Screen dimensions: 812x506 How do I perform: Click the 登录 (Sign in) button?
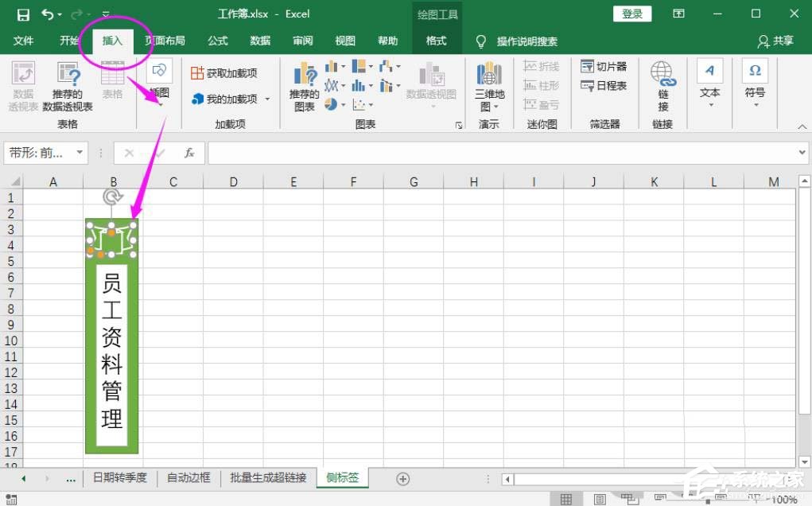[632, 14]
